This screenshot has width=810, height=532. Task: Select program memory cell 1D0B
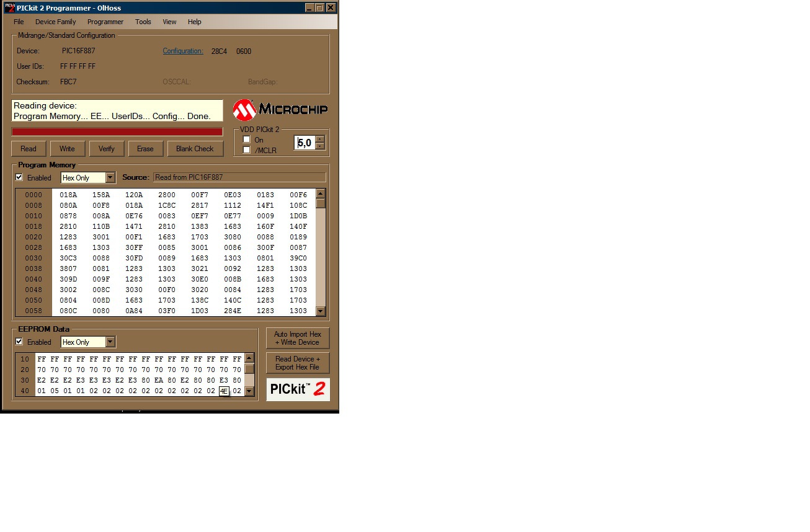click(x=298, y=216)
